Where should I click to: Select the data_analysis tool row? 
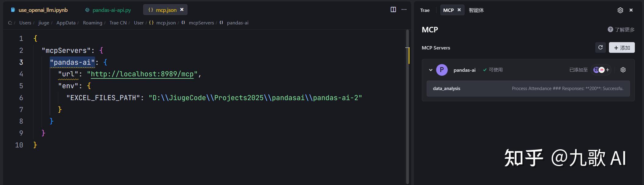coord(528,89)
